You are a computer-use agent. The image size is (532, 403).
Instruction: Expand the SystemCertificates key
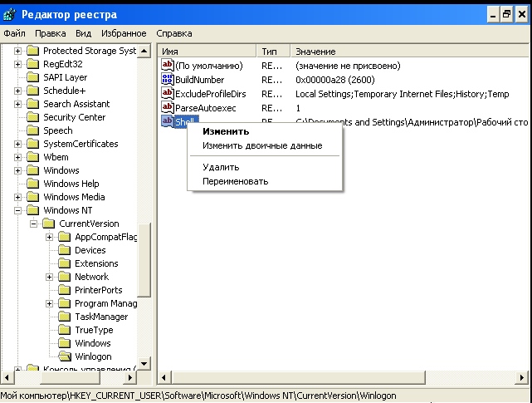tap(17, 144)
